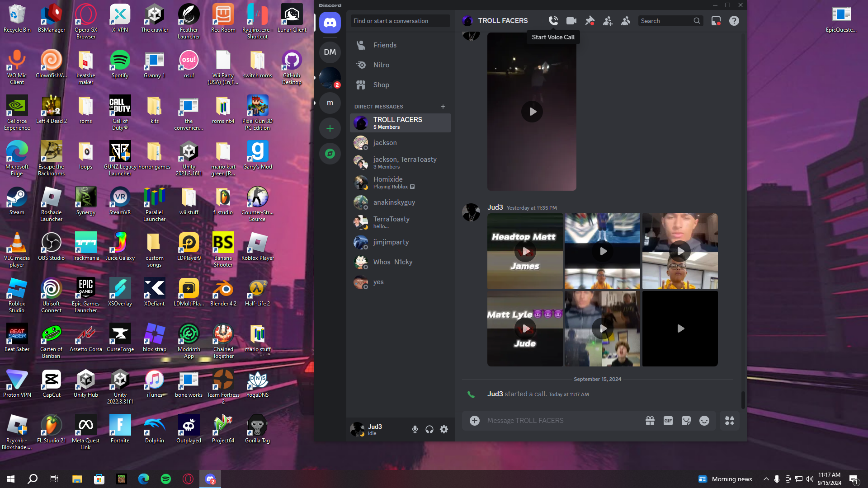Image resolution: width=868 pixels, height=488 pixels.
Task: Open the Nitro page
Action: [x=381, y=65]
